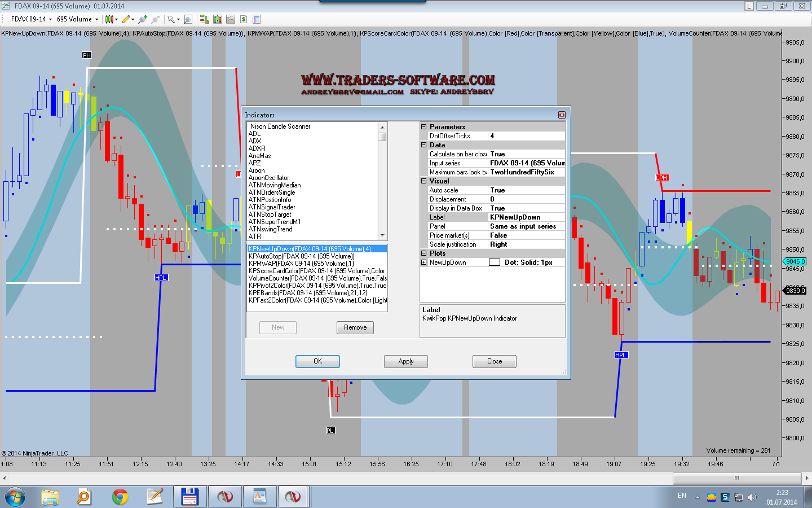
Task: Select the cursor pointer tool
Action: (x=171, y=19)
